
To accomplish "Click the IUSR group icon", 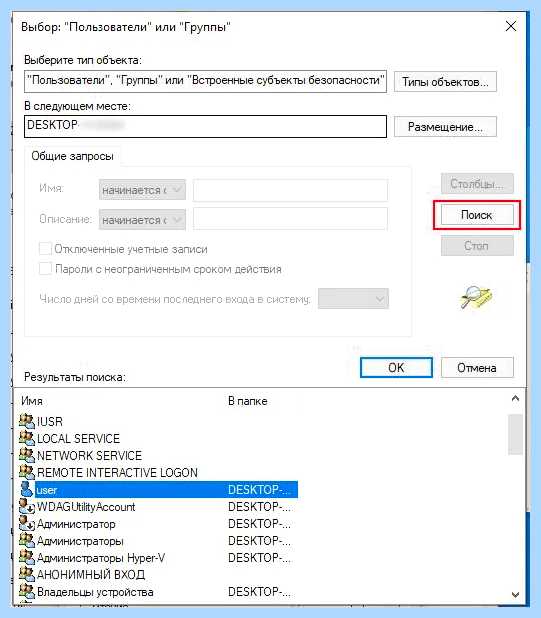I will click(27, 421).
